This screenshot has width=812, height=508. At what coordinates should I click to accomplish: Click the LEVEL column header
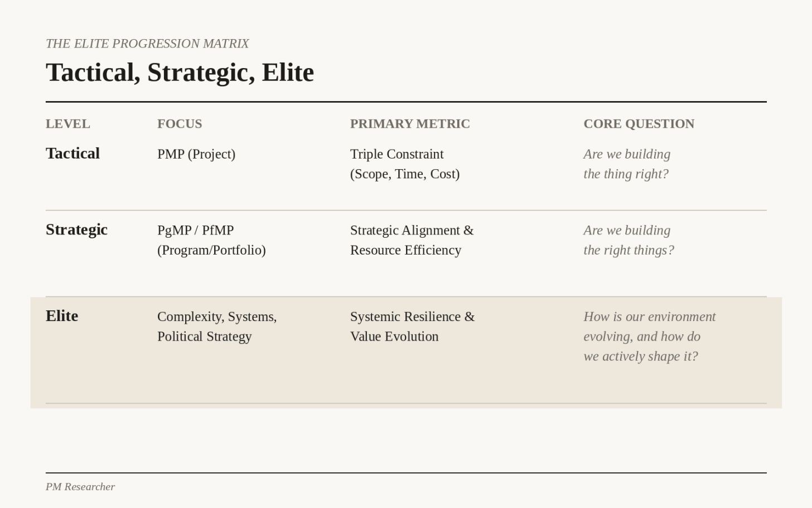coord(68,124)
